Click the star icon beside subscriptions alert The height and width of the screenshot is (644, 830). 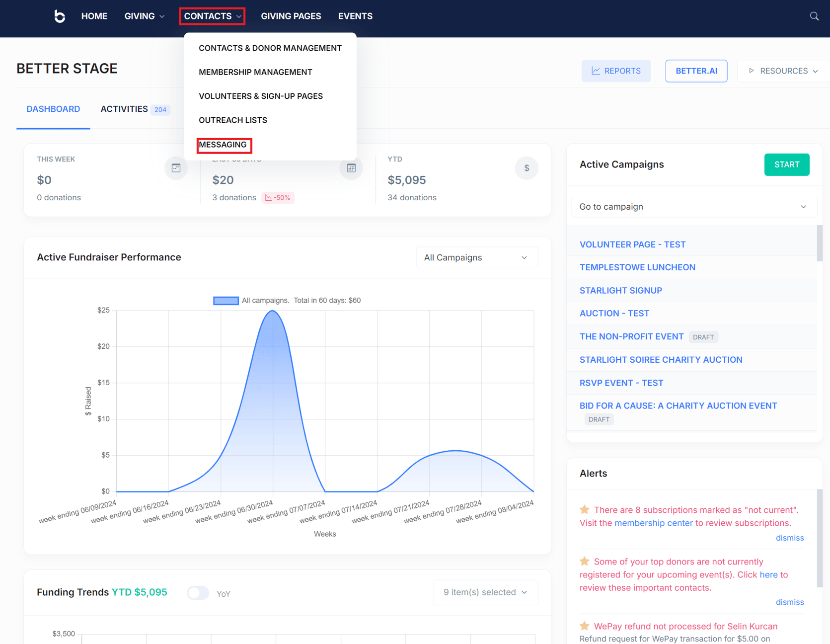pyautogui.click(x=585, y=510)
